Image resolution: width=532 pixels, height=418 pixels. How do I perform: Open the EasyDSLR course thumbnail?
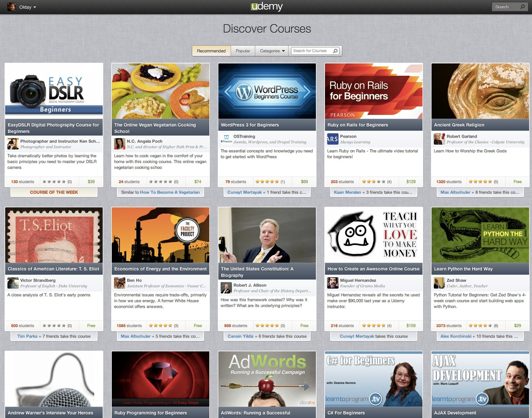(x=54, y=91)
